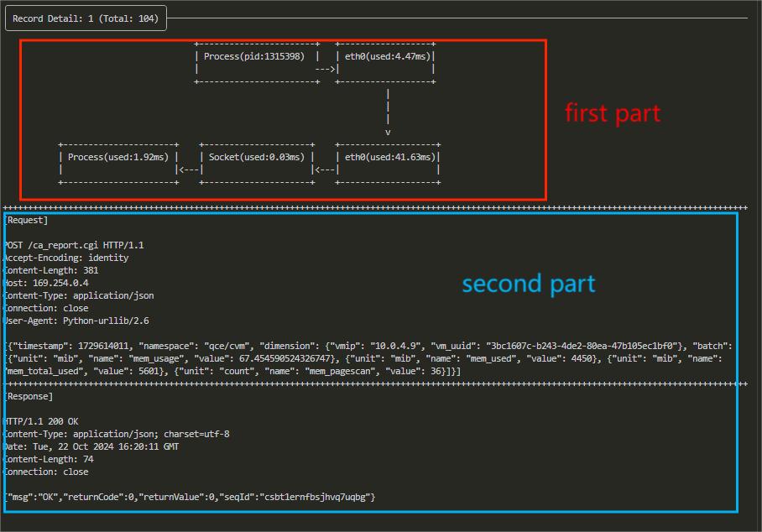The height and width of the screenshot is (532, 762).
Task: Select the Process(used:1.92ms) box
Action: [x=118, y=157]
